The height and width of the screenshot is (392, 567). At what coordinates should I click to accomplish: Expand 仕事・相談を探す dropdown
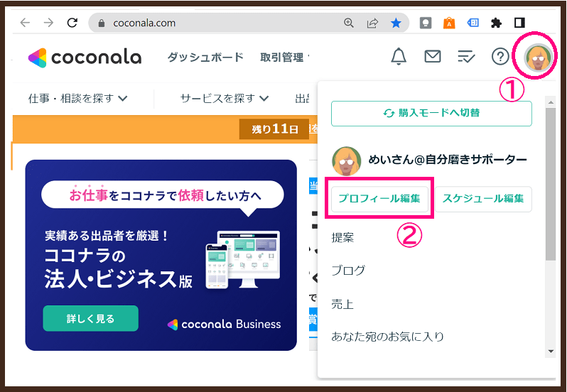pos(77,98)
